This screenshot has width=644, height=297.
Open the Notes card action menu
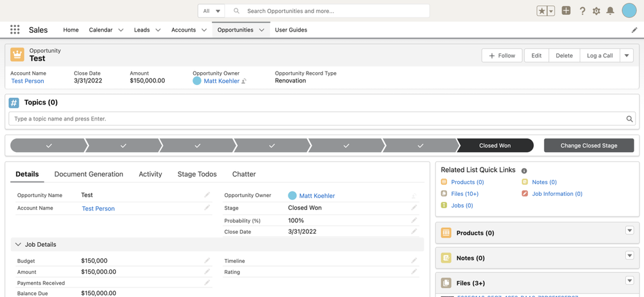tap(630, 256)
